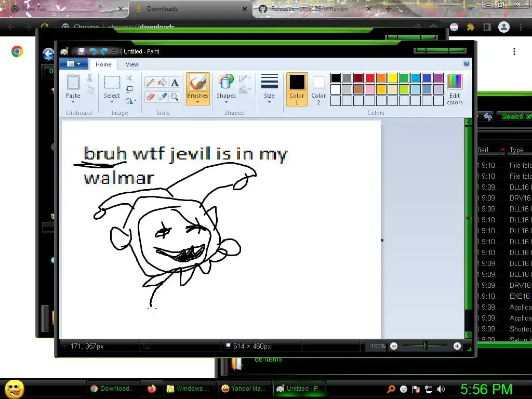Select Color 1 foreground button
Viewport: 532px width, 399px height.
[297, 89]
